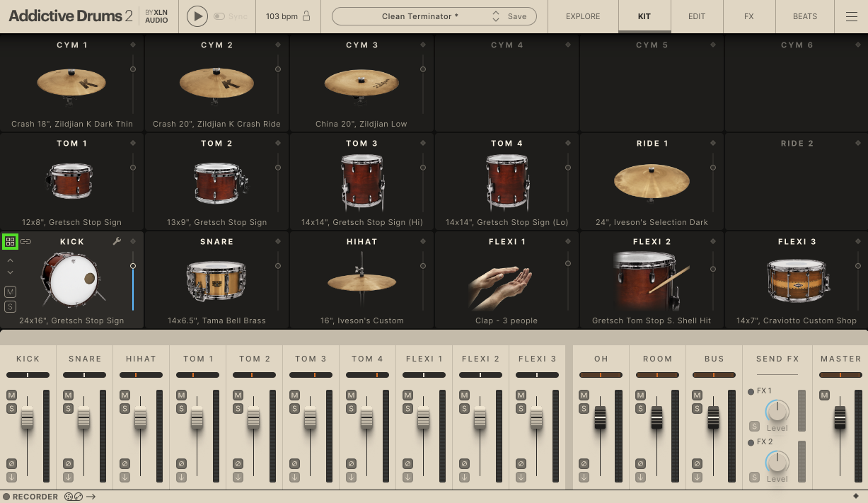Click the MASTER channel fader

pos(840,417)
